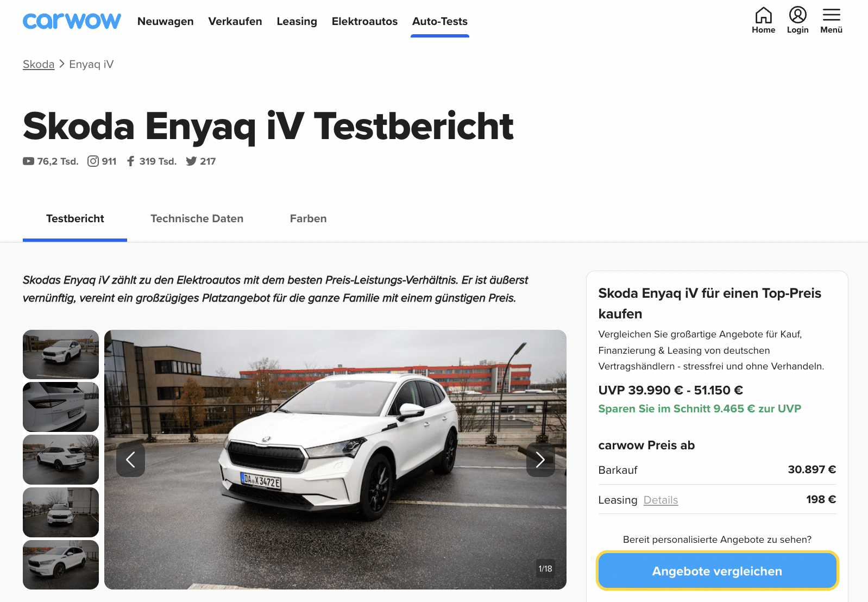The width and height of the screenshot is (868, 602).
Task: Click the Twitter bird icon
Action: tap(191, 161)
